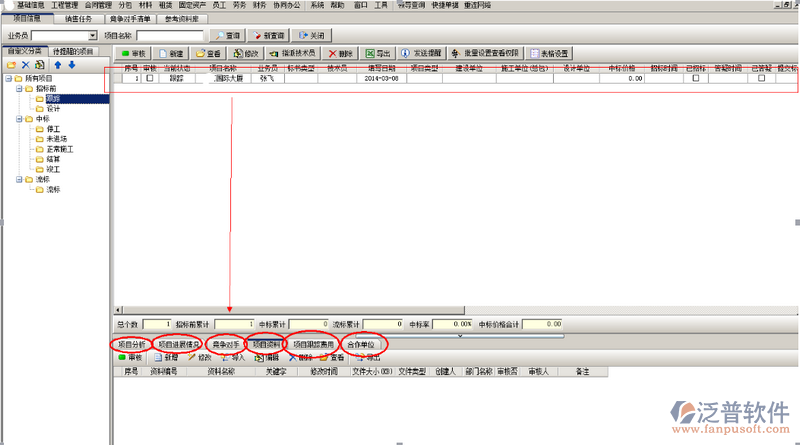Click the 修改 button in upper toolbar
Image resolution: width=800 pixels, height=445 pixels.
(246, 53)
